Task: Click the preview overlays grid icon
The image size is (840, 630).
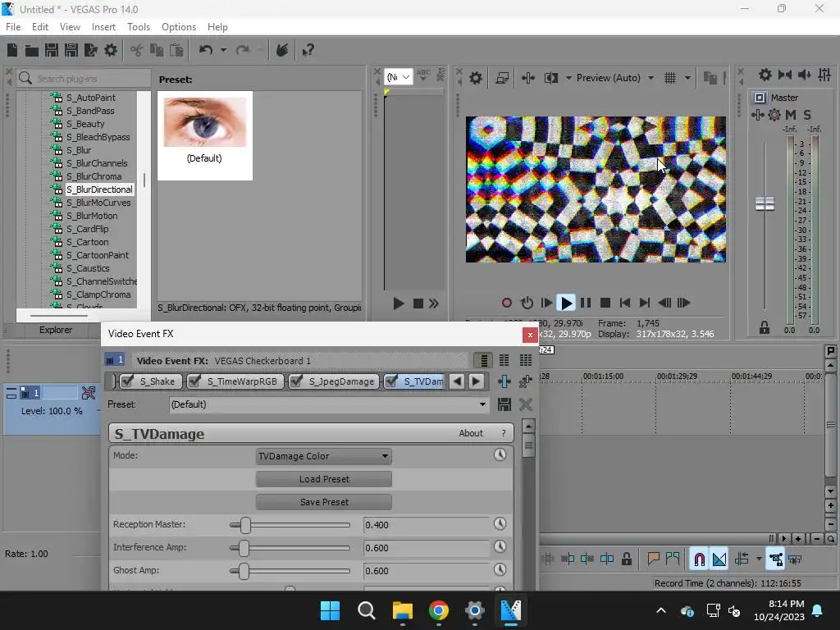Action: (670, 78)
